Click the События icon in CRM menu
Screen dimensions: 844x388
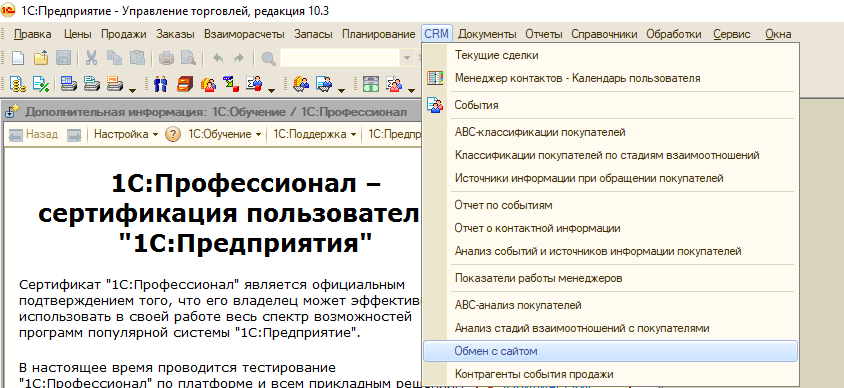coord(435,105)
